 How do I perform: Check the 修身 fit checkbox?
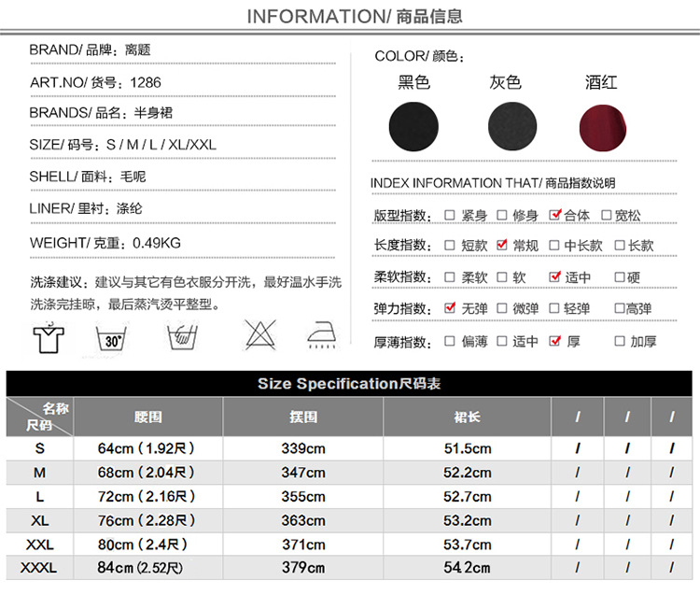click(x=502, y=216)
